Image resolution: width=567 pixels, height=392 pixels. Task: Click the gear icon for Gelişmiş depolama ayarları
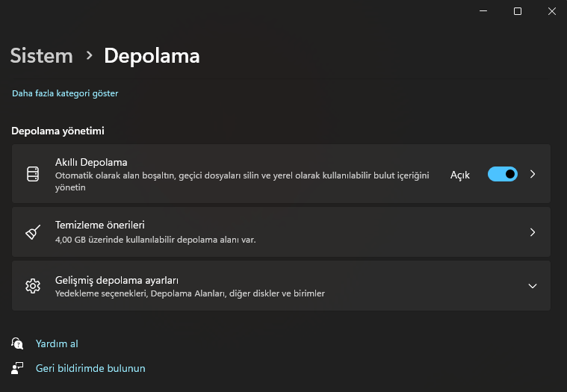point(32,286)
